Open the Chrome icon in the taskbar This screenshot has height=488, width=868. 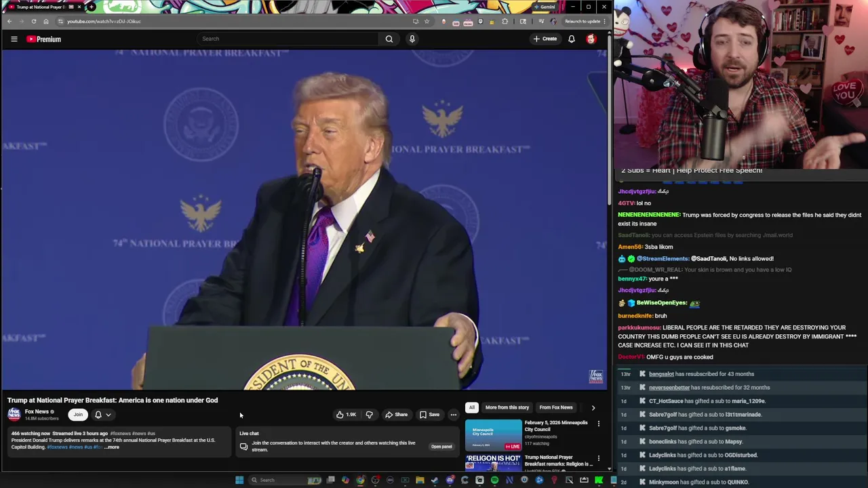coord(360,480)
